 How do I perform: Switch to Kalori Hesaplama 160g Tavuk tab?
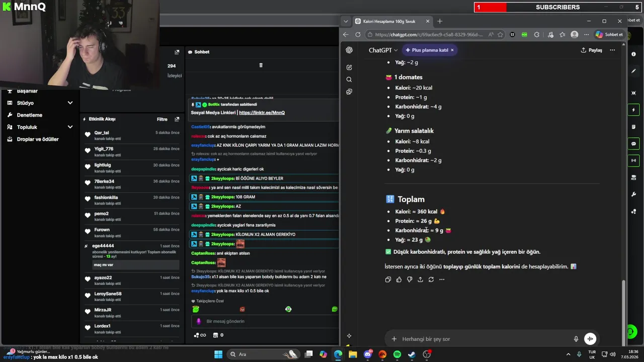tap(389, 21)
